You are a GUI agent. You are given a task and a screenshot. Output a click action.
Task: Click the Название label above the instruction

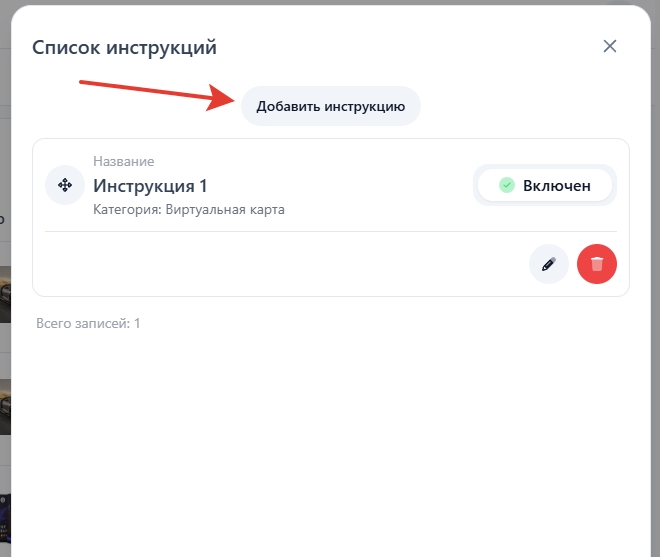(123, 161)
